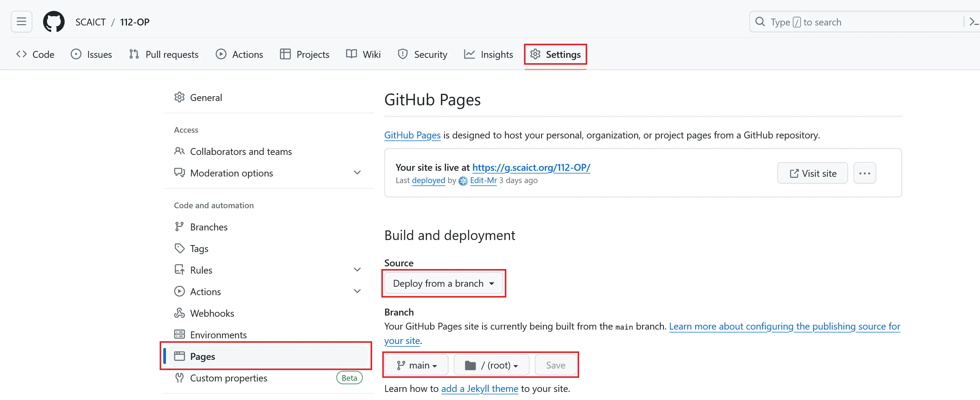
Task: Open the Webhooks settings page
Action: pyautogui.click(x=212, y=313)
